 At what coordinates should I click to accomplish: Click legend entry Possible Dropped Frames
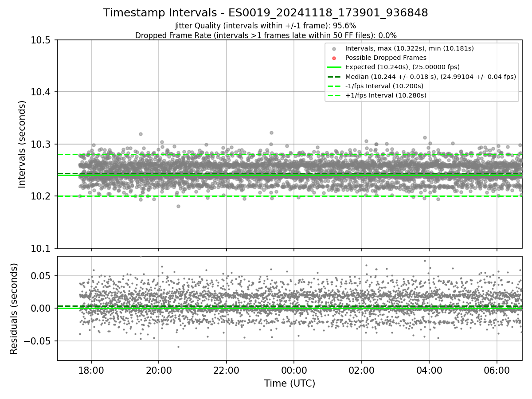pos(386,58)
